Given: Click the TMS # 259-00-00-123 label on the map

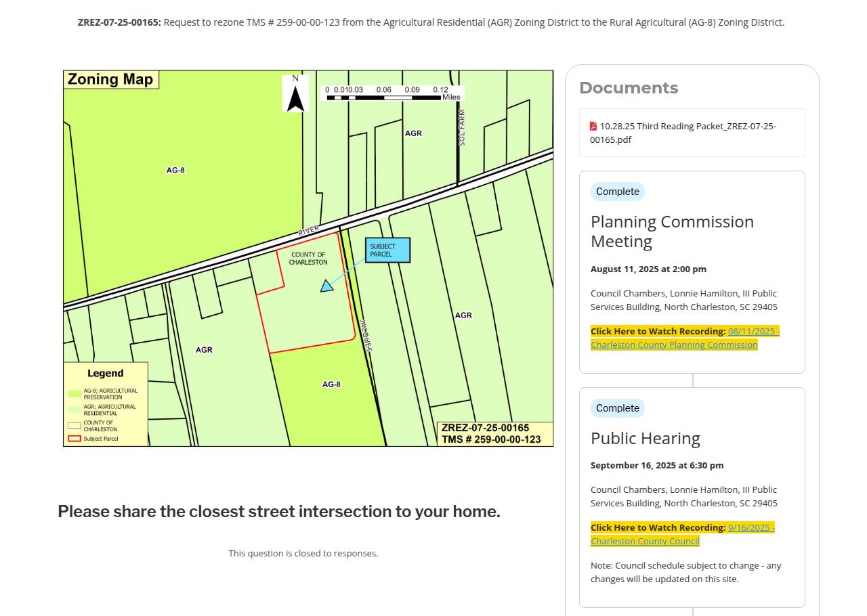Looking at the screenshot, I should click(x=491, y=439).
